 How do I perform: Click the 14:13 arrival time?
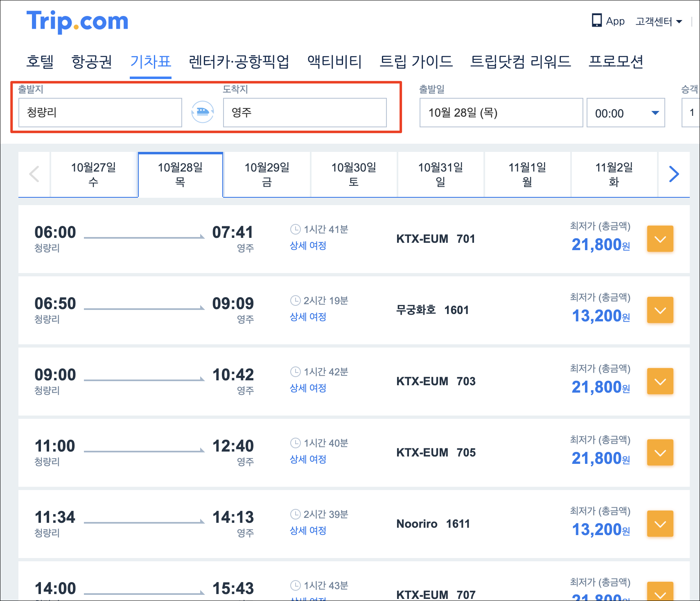233,517
